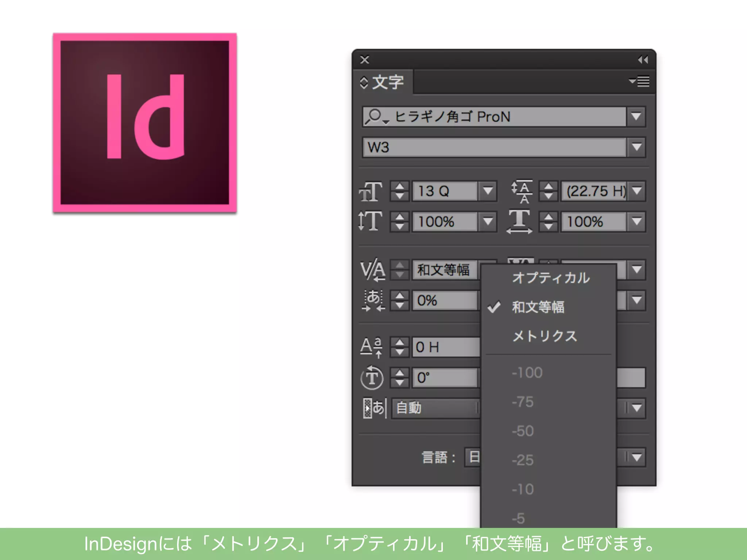Click the vertical scale stepper
This screenshot has height=560, width=747.
[x=399, y=222]
